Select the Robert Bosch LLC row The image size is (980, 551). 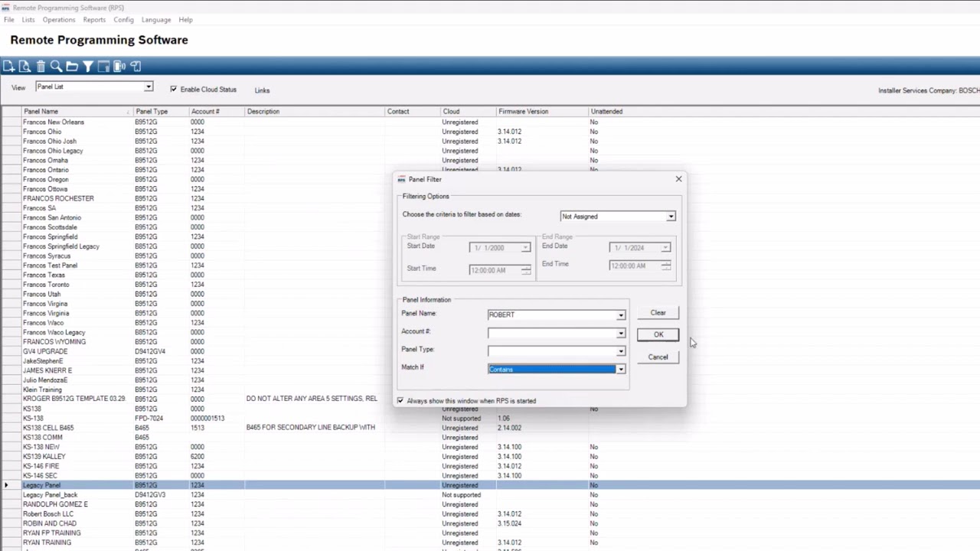pos(490,514)
